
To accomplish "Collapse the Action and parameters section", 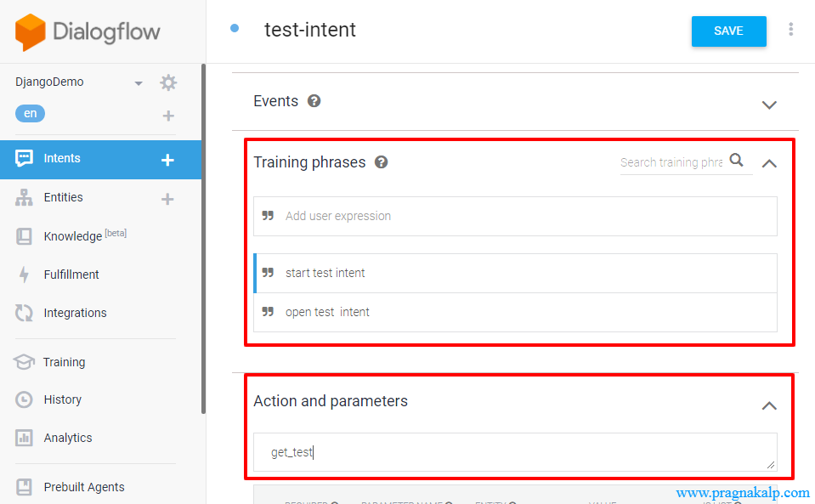I will click(769, 405).
